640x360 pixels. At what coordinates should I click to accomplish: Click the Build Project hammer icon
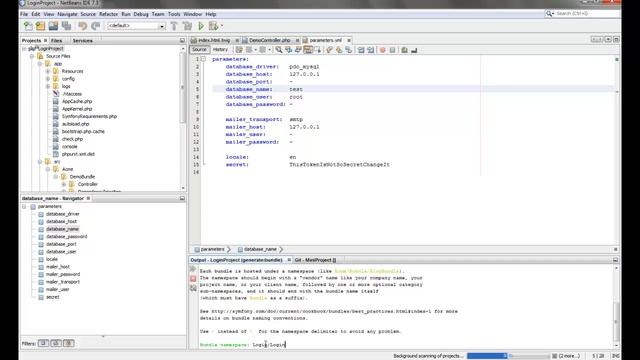click(x=174, y=26)
